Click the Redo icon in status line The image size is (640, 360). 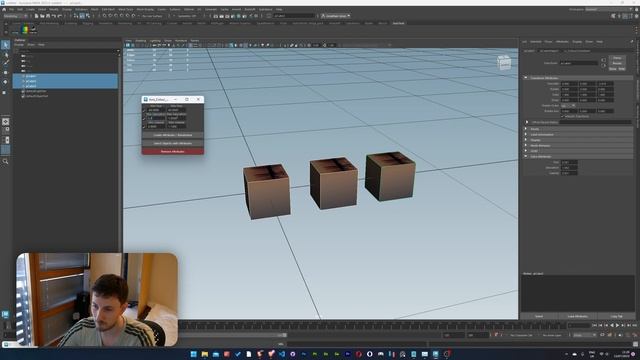click(x=60, y=16)
